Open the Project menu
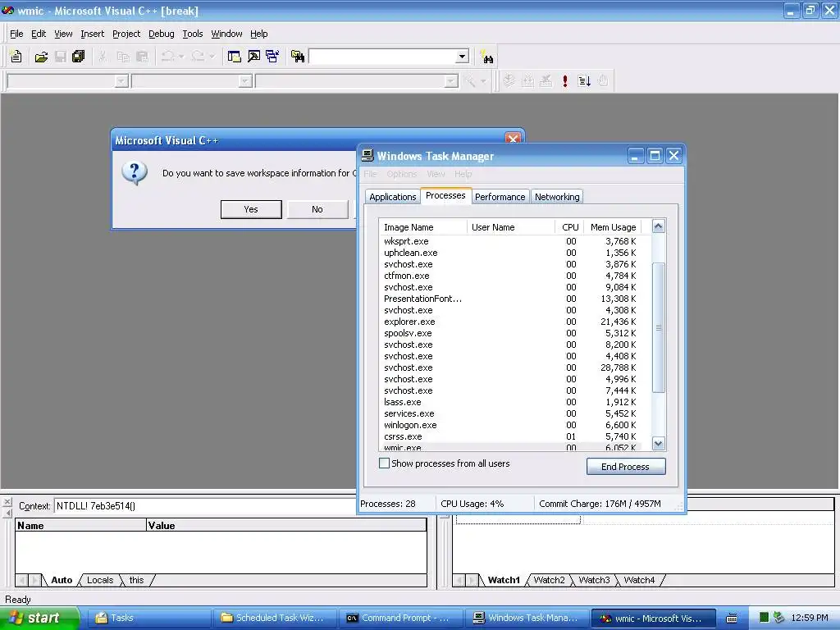The image size is (840, 630). pos(126,34)
